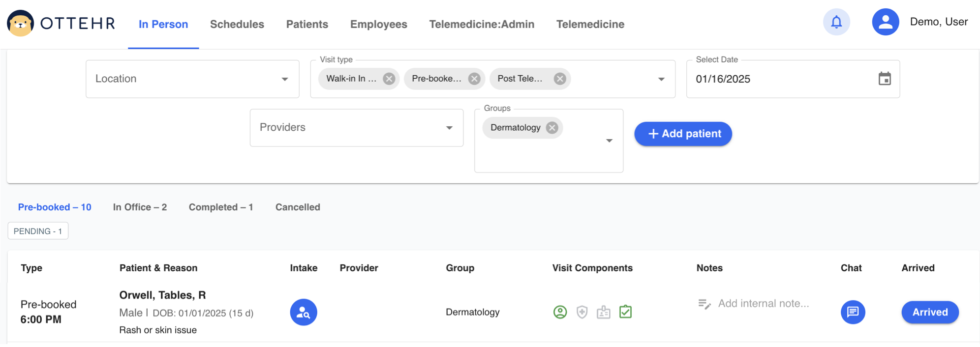Switch to the In Office tab
Image resolution: width=980 pixels, height=347 pixels.
click(x=140, y=207)
